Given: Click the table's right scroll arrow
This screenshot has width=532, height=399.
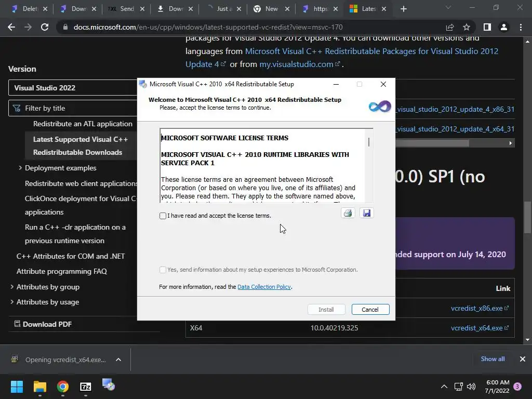Looking at the screenshot, I should (511, 143).
